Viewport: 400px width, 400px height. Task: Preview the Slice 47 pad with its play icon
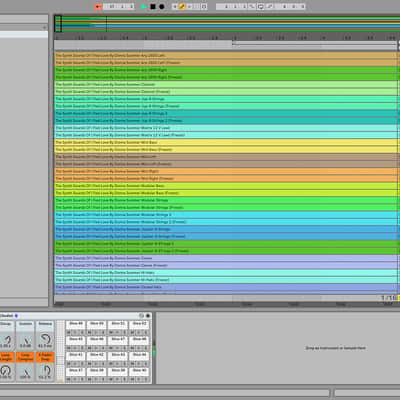[x=118, y=348]
